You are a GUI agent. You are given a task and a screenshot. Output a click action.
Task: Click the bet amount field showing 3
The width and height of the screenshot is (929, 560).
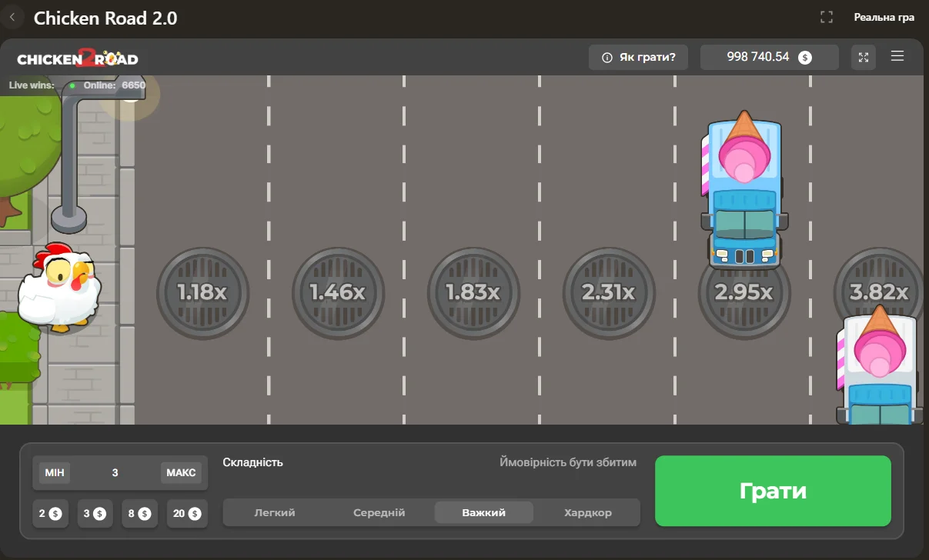click(115, 472)
